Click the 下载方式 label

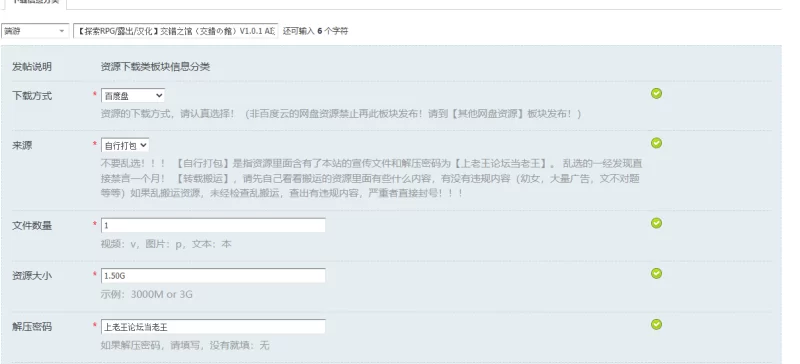pyautogui.click(x=32, y=96)
